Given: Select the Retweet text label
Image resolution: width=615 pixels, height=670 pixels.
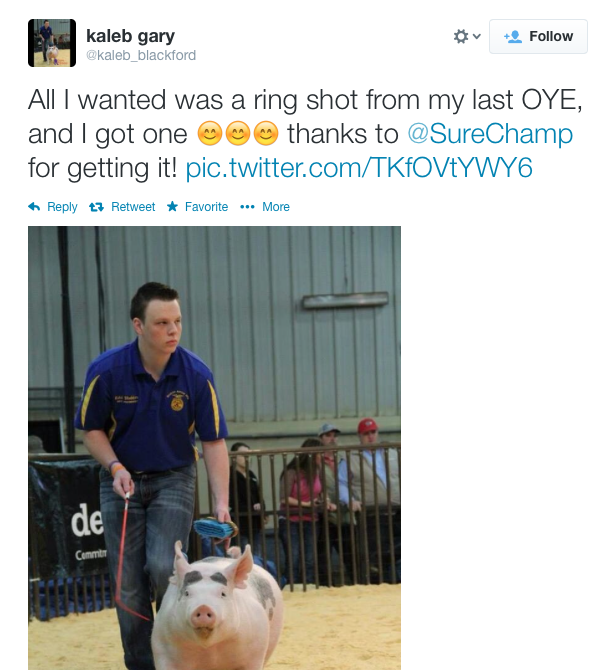Looking at the screenshot, I should [133, 207].
